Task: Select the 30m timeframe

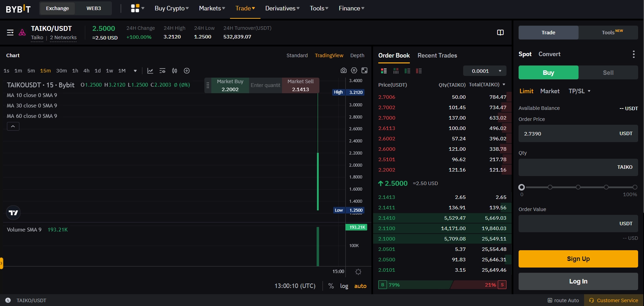Action: pyautogui.click(x=61, y=71)
